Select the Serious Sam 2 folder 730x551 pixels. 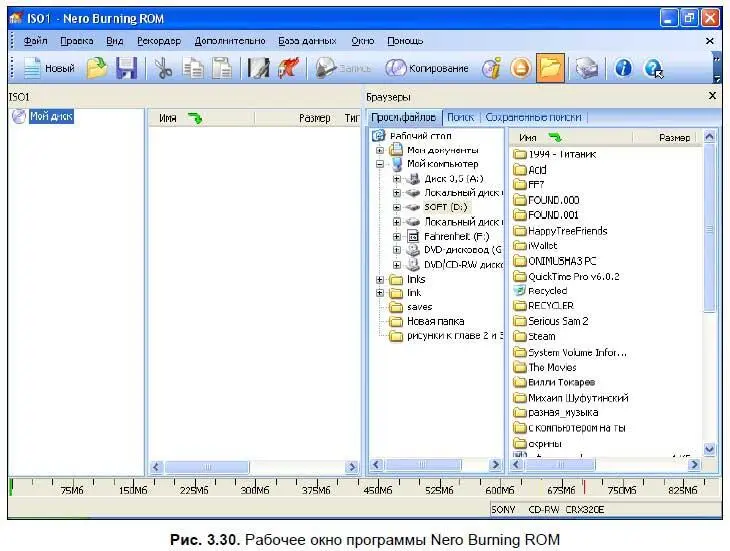click(558, 321)
